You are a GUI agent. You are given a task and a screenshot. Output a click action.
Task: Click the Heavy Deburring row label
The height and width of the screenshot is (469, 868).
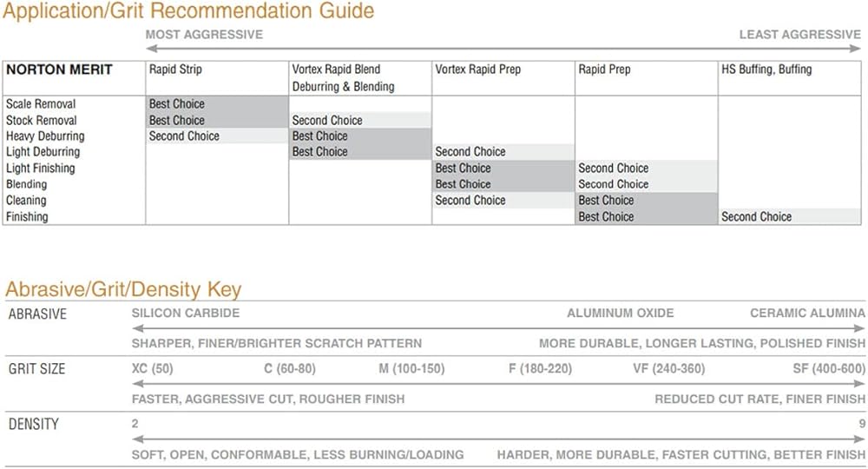(45, 136)
